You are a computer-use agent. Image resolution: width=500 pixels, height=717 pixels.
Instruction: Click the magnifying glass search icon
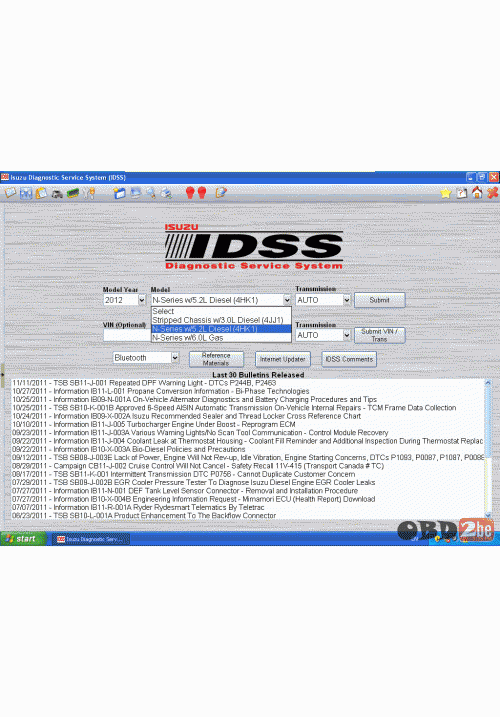tap(151, 193)
